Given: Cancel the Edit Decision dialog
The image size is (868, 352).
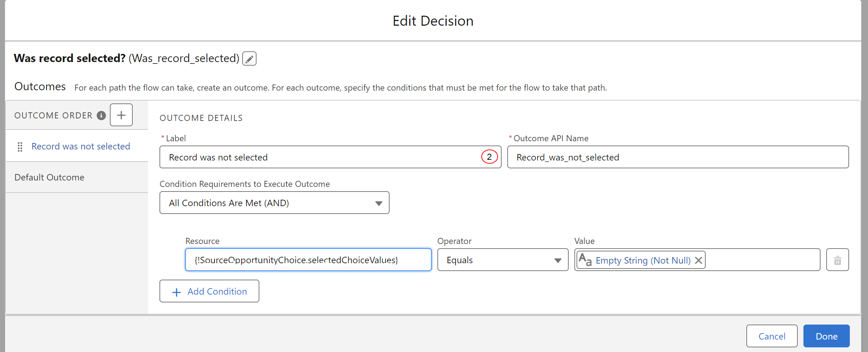Looking at the screenshot, I should click(772, 336).
